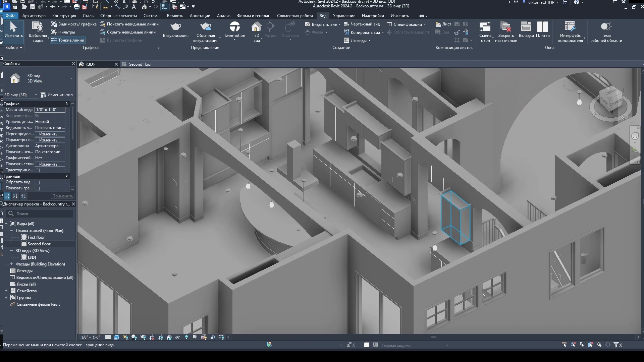The image size is (644, 362).
Task: Open the 3D view type selector dropdown
Action: click(71, 78)
